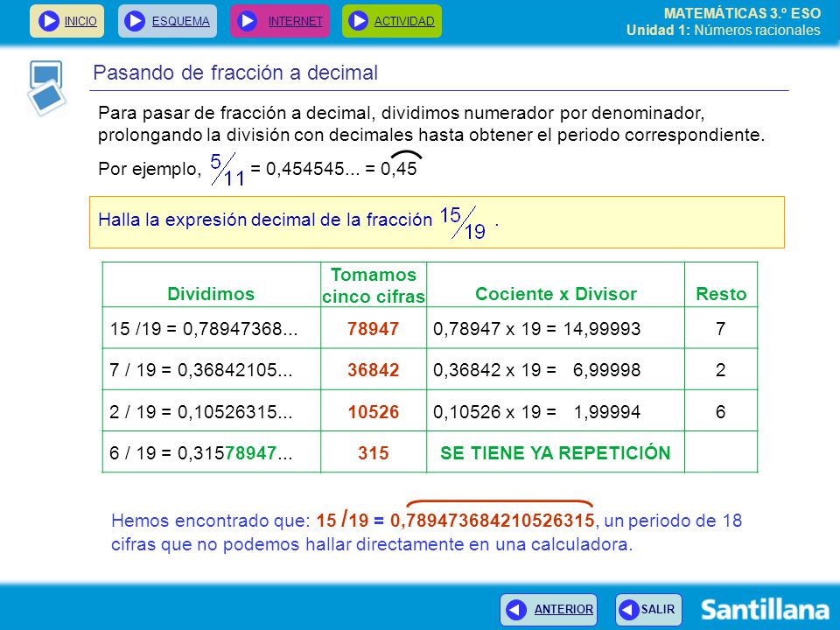Click the 'Tomamos cinco cifras' column header
This screenshot has width=840, height=630.
(374, 285)
